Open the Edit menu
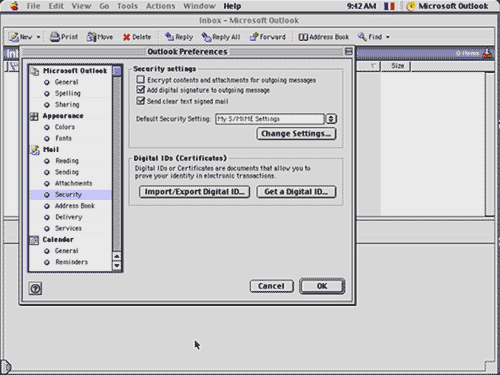 click(56, 6)
